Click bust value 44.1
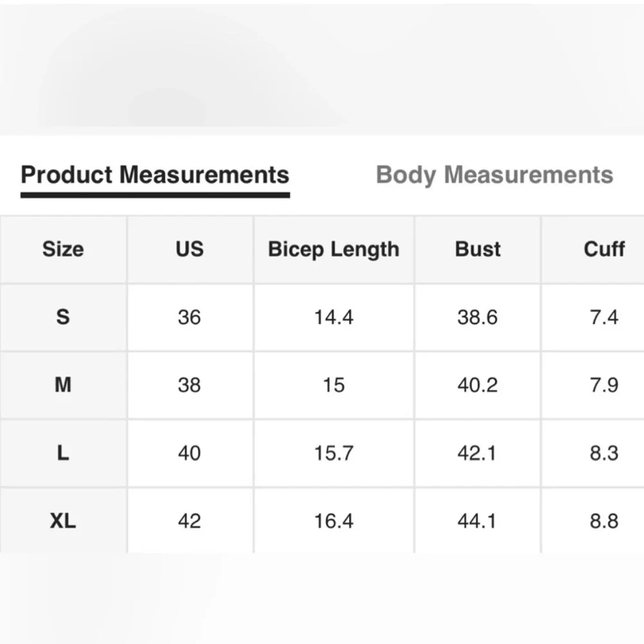Viewport: 644px width, 644px height. (x=477, y=521)
